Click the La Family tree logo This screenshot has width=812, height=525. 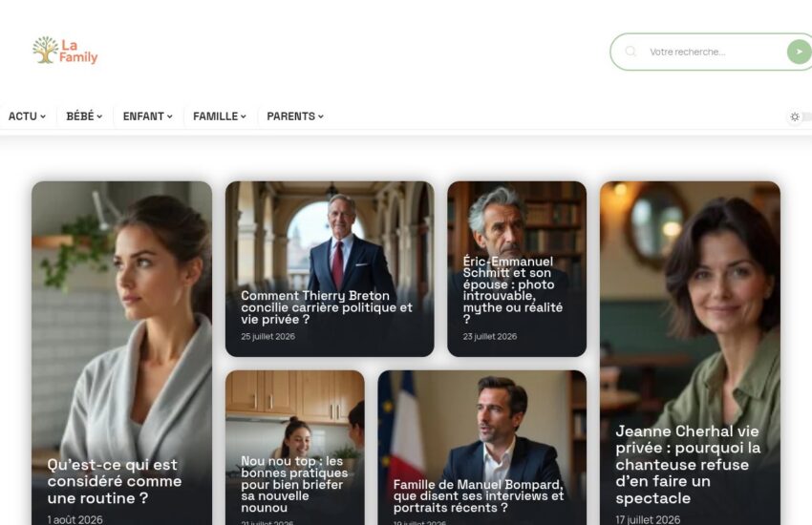[65, 51]
